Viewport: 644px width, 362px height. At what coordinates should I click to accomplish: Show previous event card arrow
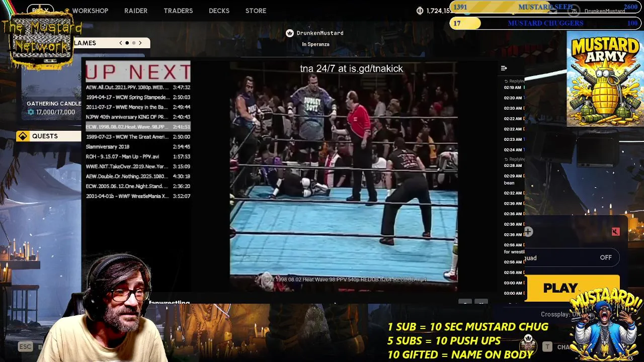tap(121, 43)
